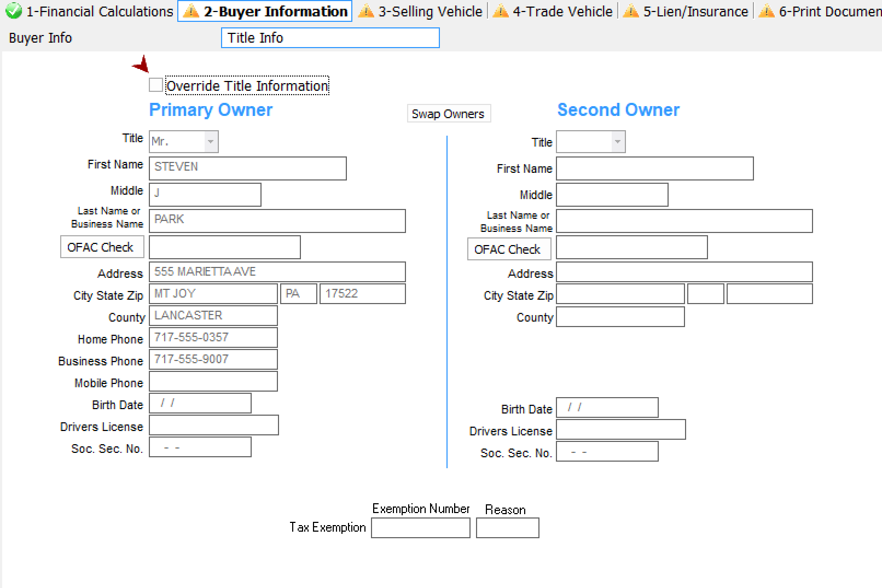Open Primary Owner Title dropdown
882x588 pixels.
211,142
